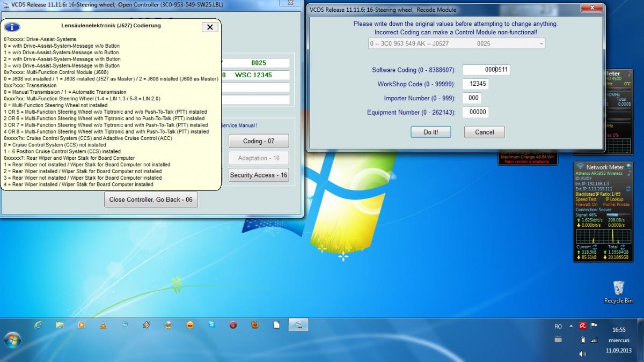Viewport: 644px width, 362px height.
Task: Select the Importer Number field
Action: point(473,98)
